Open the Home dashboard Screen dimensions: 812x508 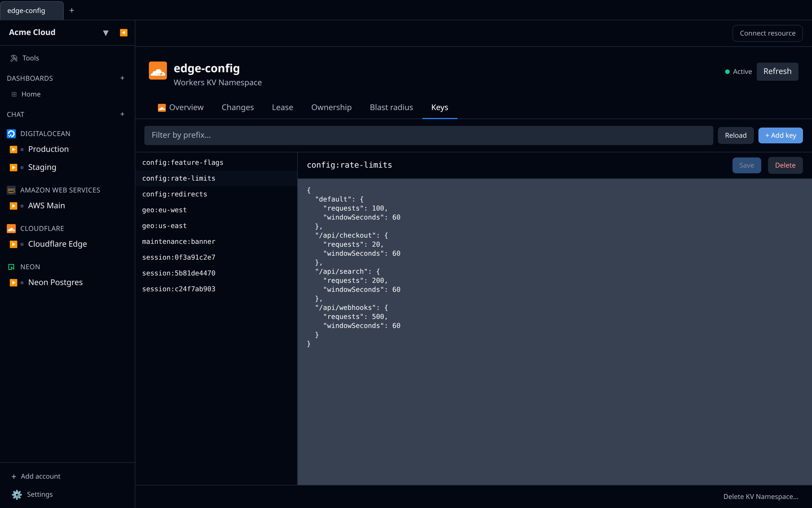[26, 94]
